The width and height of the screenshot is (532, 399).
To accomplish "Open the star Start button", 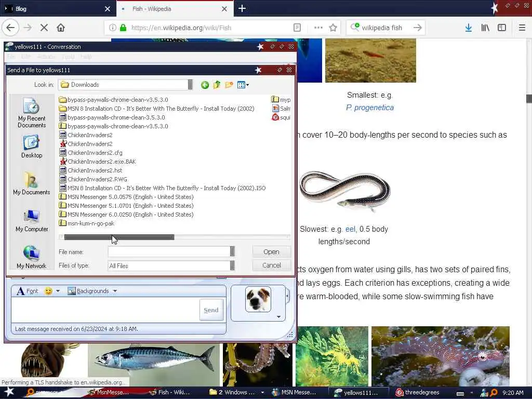I will coord(9,392).
